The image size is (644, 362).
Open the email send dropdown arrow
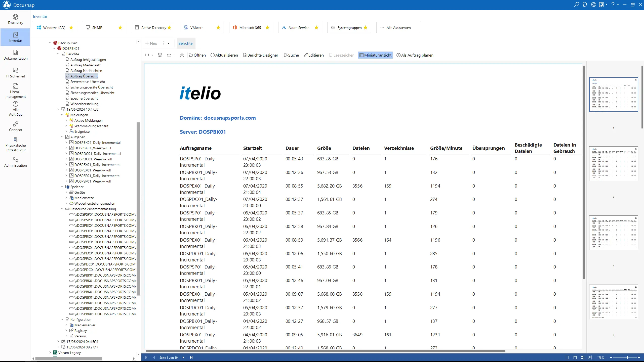[x=174, y=55]
